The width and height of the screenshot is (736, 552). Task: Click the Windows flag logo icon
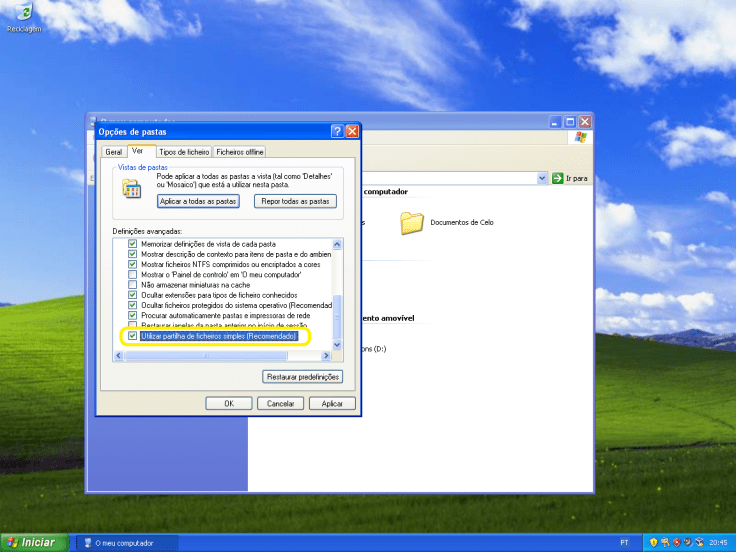580,138
